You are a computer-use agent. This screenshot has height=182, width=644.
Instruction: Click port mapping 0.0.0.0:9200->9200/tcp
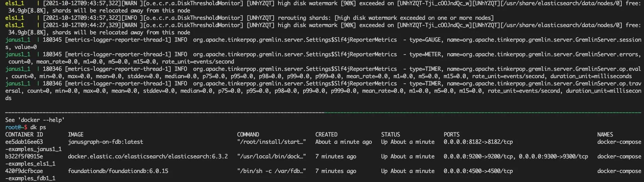coord(478,156)
